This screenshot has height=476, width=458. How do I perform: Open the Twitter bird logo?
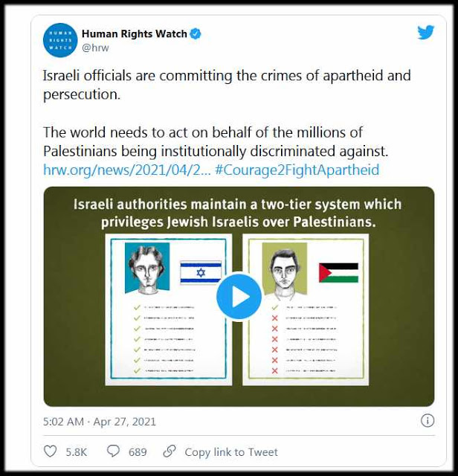425,33
